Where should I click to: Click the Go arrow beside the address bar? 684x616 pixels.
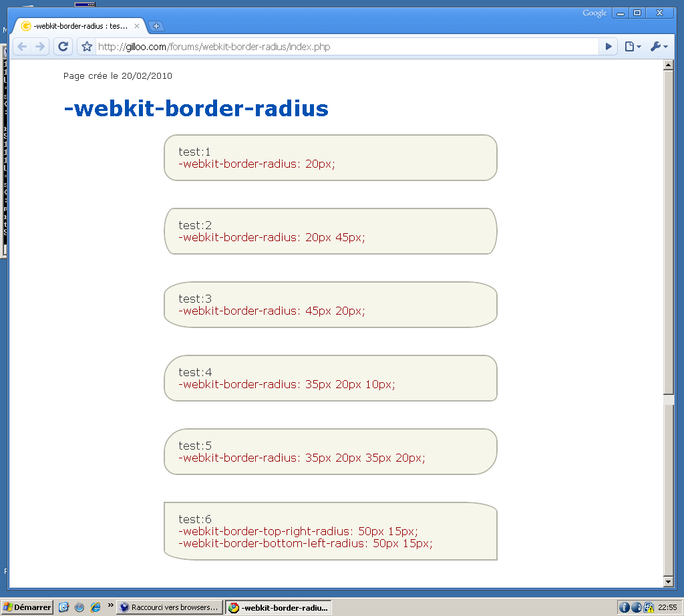click(609, 47)
